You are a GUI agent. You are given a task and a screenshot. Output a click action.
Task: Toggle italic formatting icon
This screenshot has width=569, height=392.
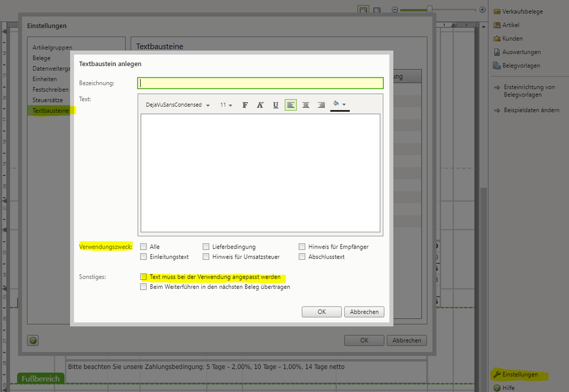tap(260, 105)
